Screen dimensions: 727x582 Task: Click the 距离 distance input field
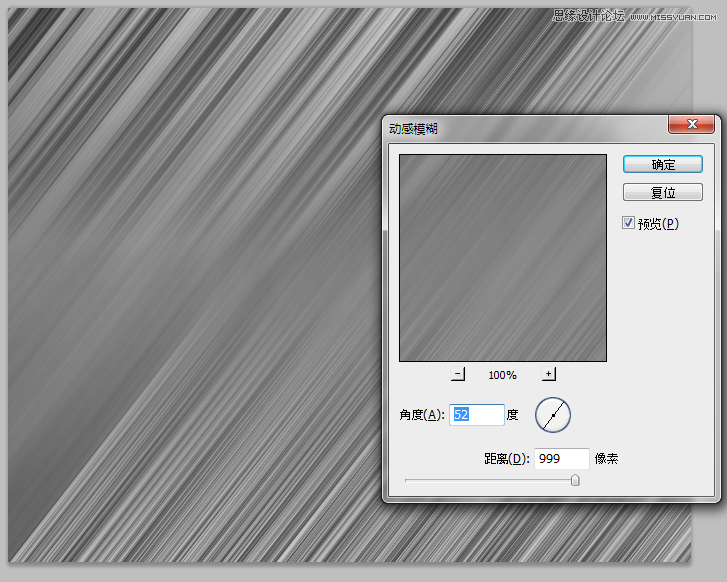coord(561,459)
